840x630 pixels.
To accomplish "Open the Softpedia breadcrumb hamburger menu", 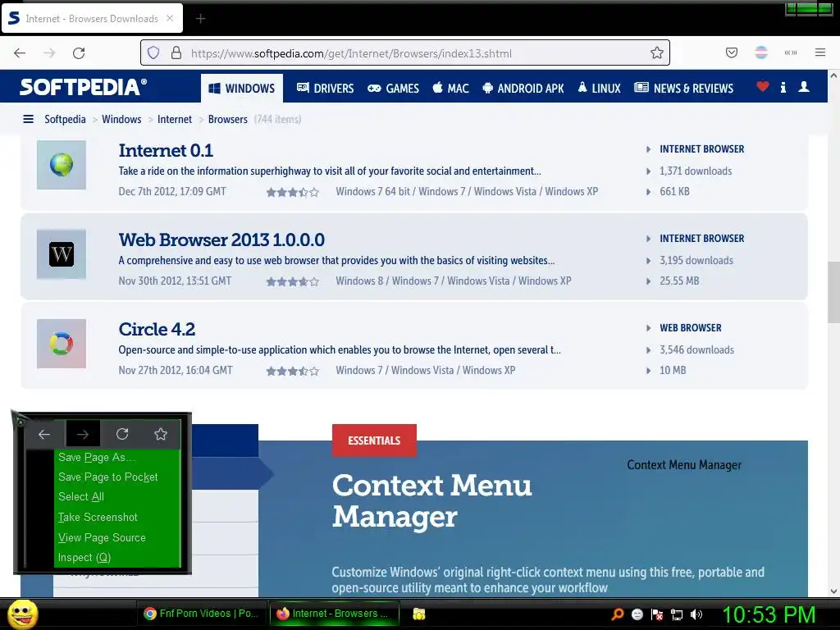I will (x=29, y=119).
